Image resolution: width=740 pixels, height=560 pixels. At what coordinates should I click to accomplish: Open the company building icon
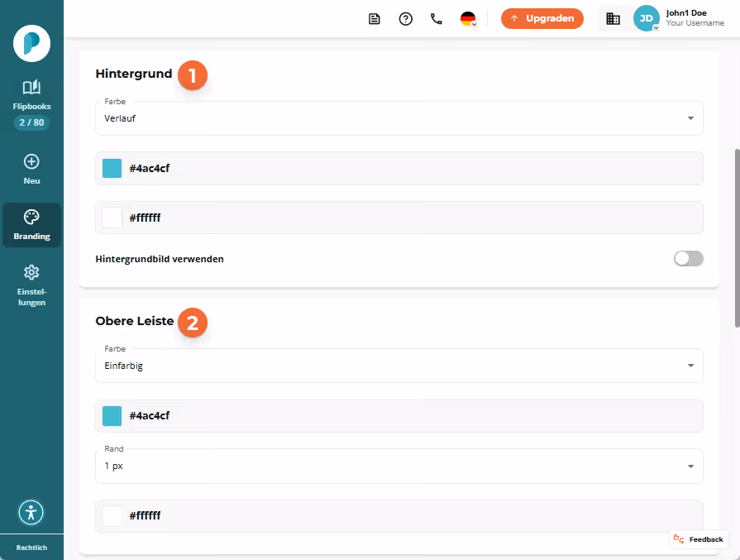click(613, 19)
